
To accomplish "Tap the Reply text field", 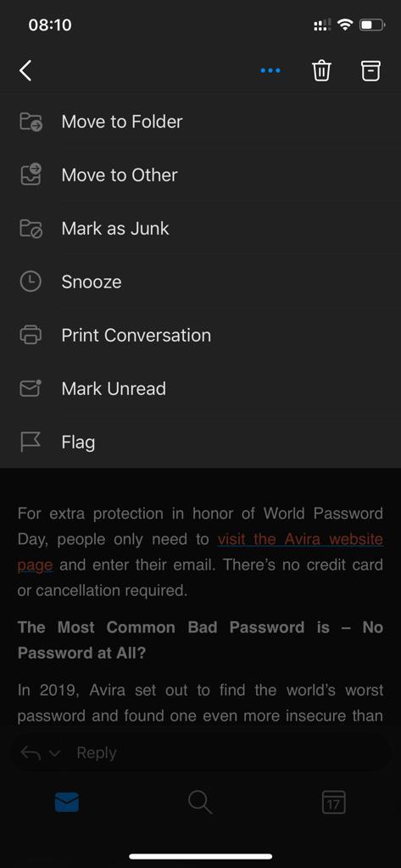I will [227, 753].
